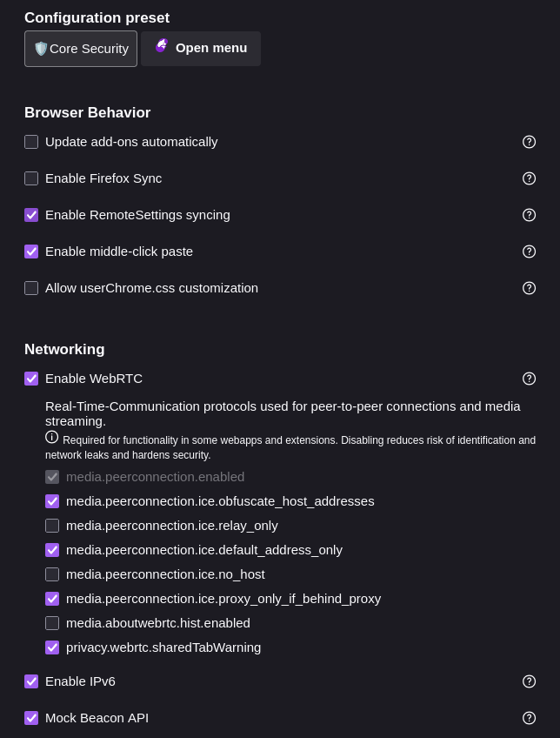Click help icon for Update add-ons automatically
Image resolution: width=560 pixels, height=738 pixels.
coord(529,142)
